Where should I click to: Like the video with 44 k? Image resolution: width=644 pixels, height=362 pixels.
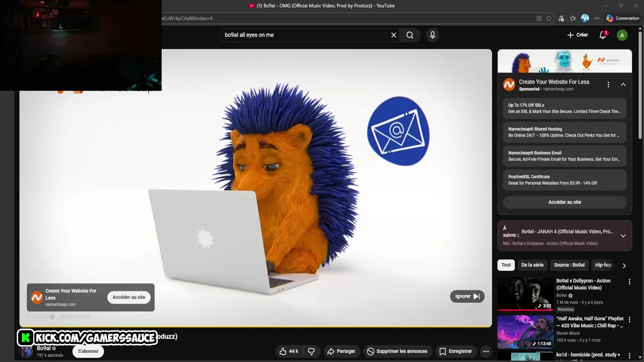click(x=289, y=351)
